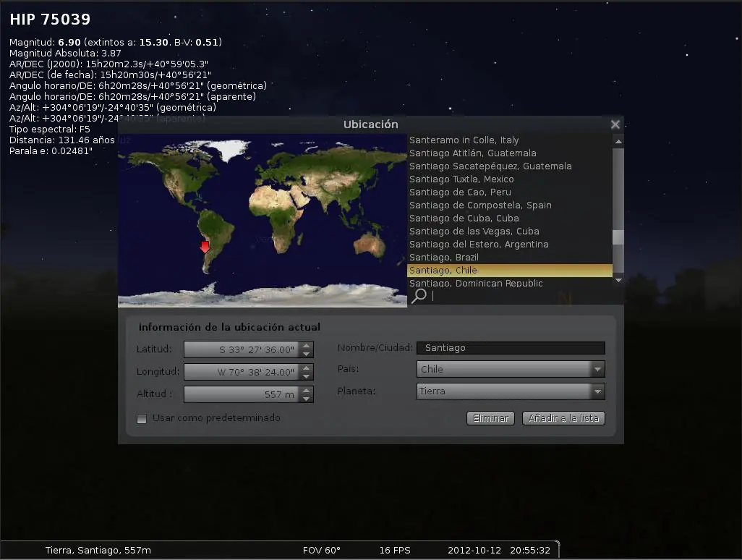The height and width of the screenshot is (560, 742).
Task: Select 'Santiago del Estero, Argentina'
Action: [510, 245]
